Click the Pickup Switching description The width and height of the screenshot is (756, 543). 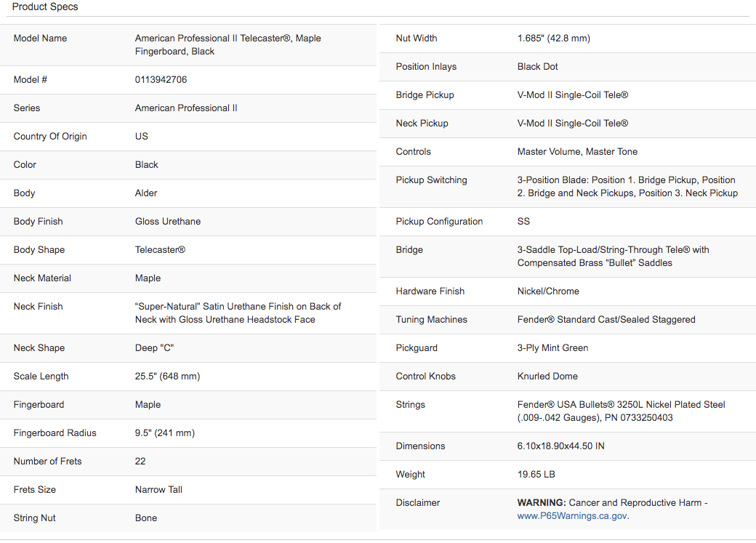(x=627, y=187)
